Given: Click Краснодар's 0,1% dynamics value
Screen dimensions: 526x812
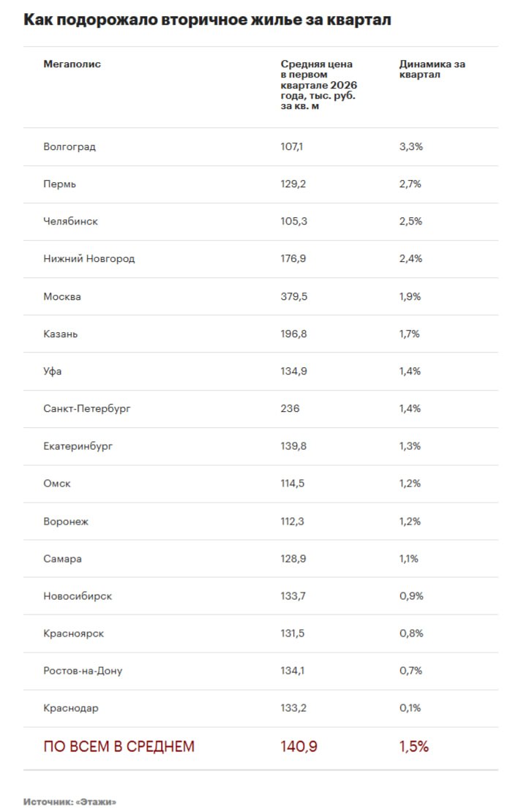Looking at the screenshot, I should tap(410, 708).
